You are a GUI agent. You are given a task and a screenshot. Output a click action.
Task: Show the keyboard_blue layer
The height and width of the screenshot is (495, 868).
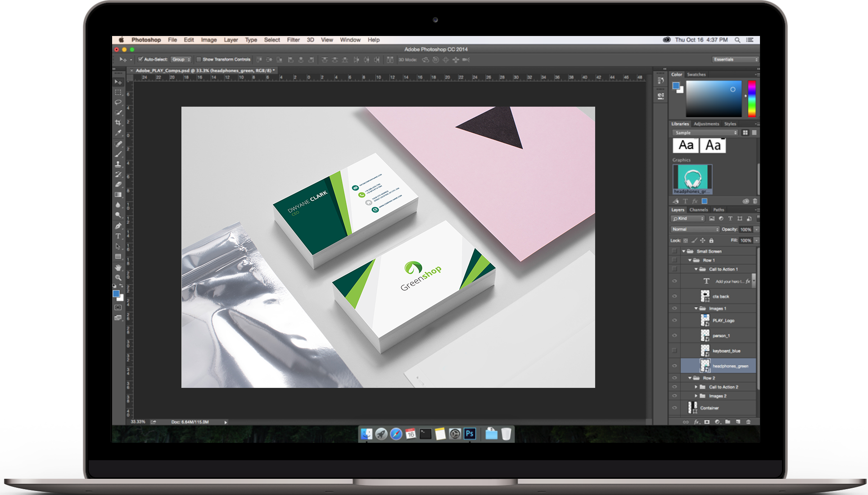coord(674,351)
